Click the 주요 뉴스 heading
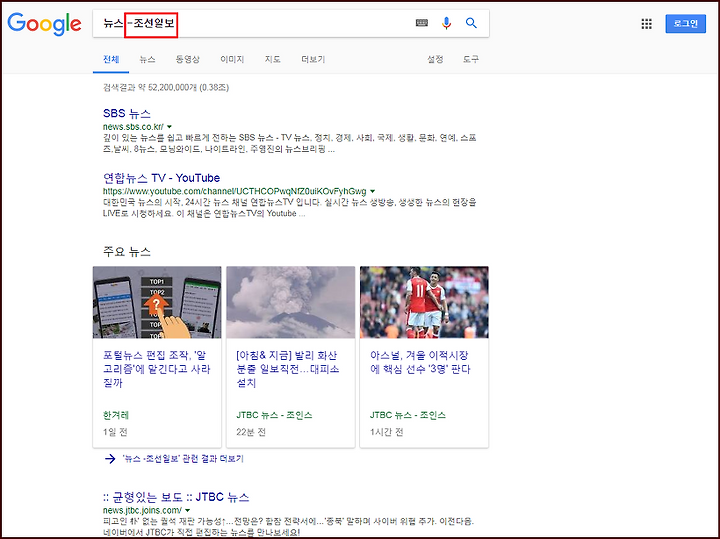Screen dimensions: 720x539 (127, 252)
